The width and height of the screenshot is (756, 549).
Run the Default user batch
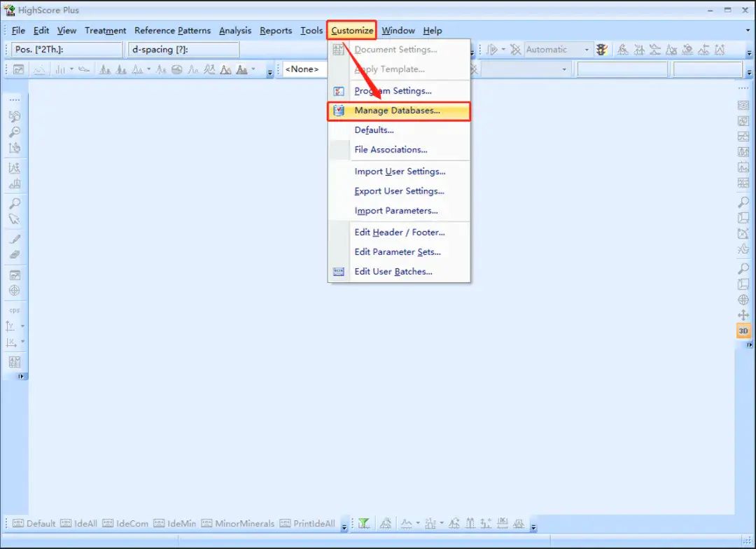[x=34, y=523]
